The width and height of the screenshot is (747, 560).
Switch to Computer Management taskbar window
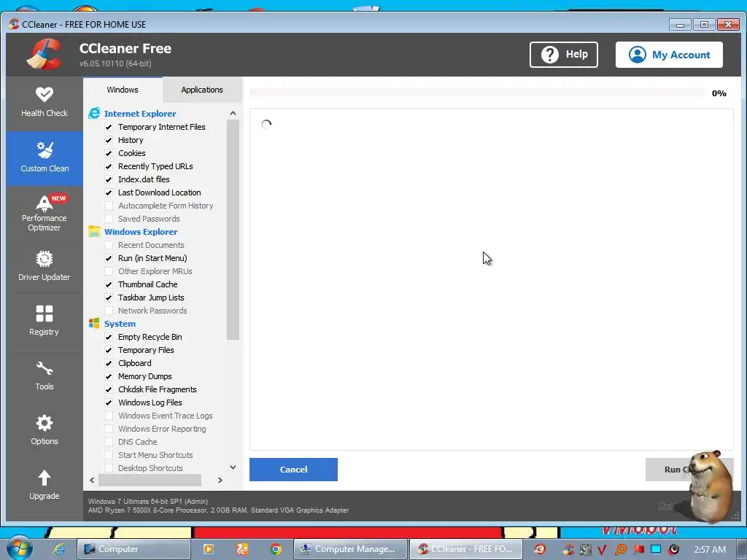coord(351,549)
